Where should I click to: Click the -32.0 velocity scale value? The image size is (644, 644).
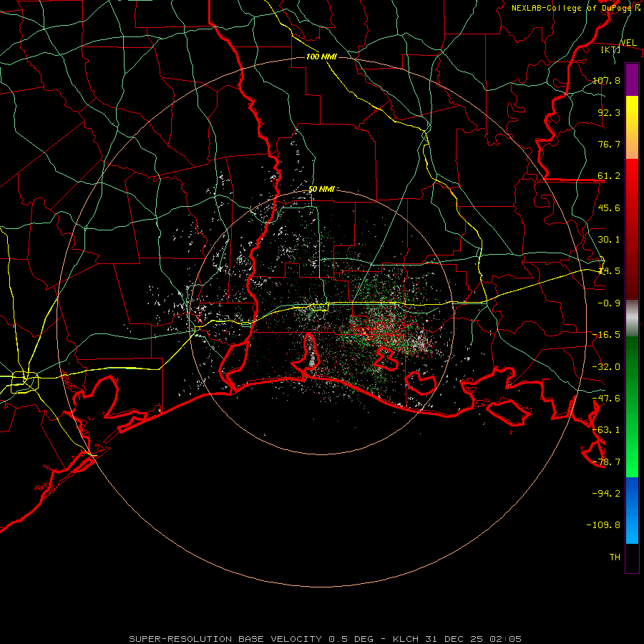click(606, 367)
